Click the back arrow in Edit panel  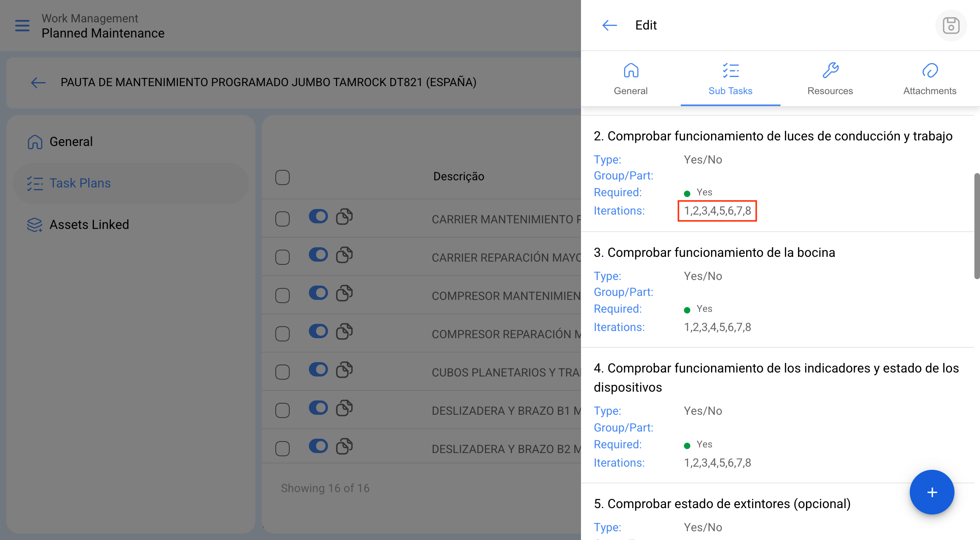point(609,25)
